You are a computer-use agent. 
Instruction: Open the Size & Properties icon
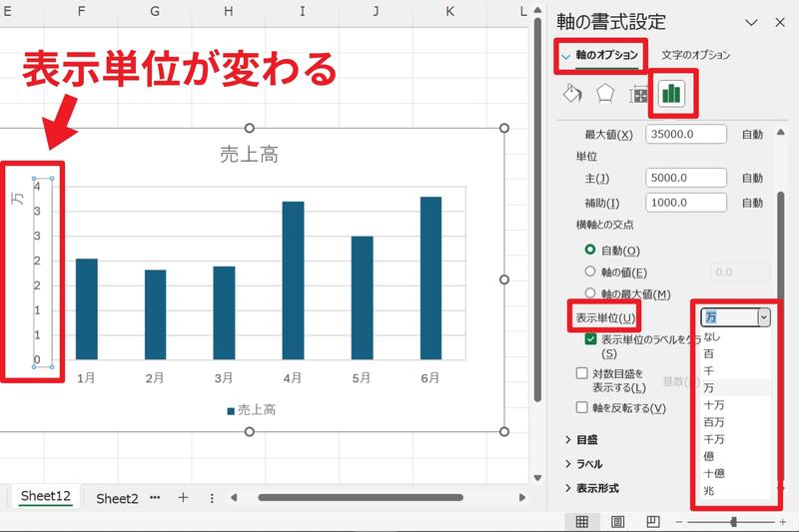pos(637,95)
